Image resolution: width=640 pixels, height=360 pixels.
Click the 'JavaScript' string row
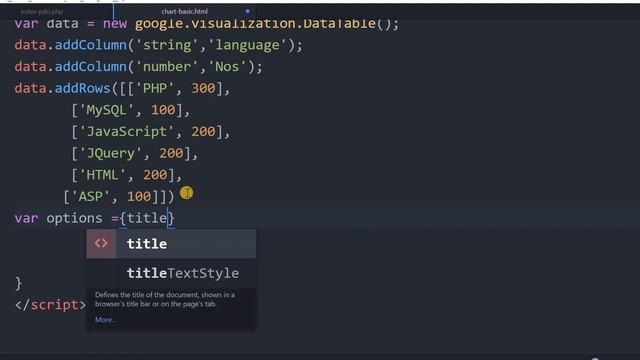coord(127,131)
